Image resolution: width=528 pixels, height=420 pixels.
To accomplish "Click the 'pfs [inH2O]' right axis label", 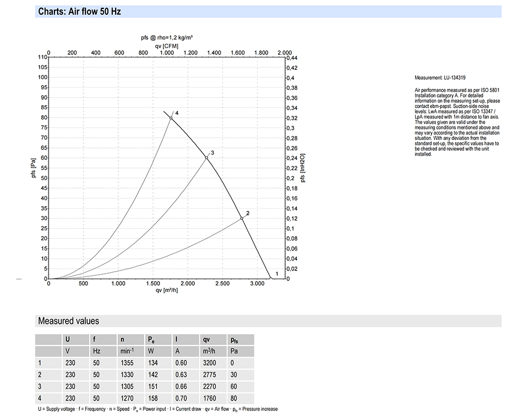I will (303, 167).
